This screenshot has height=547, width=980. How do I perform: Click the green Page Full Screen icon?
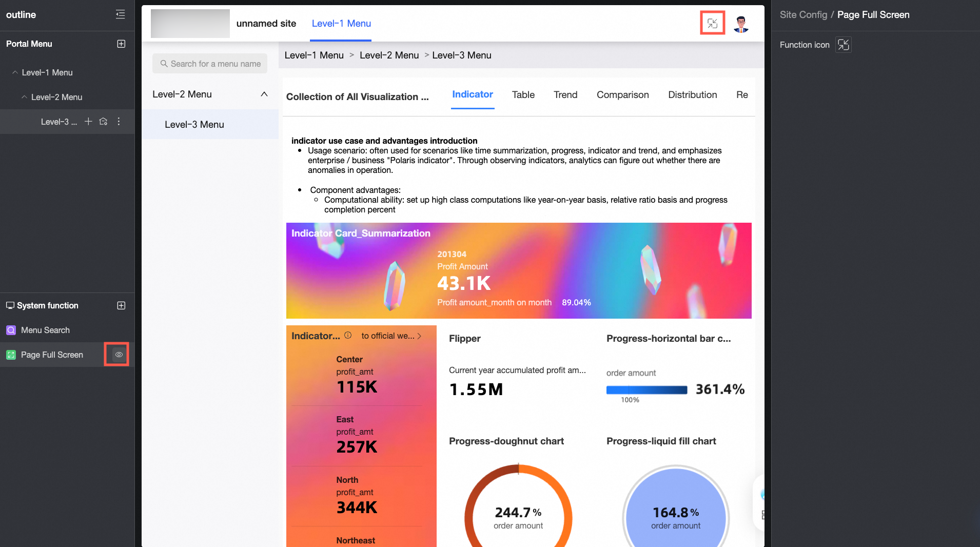pyautogui.click(x=11, y=355)
